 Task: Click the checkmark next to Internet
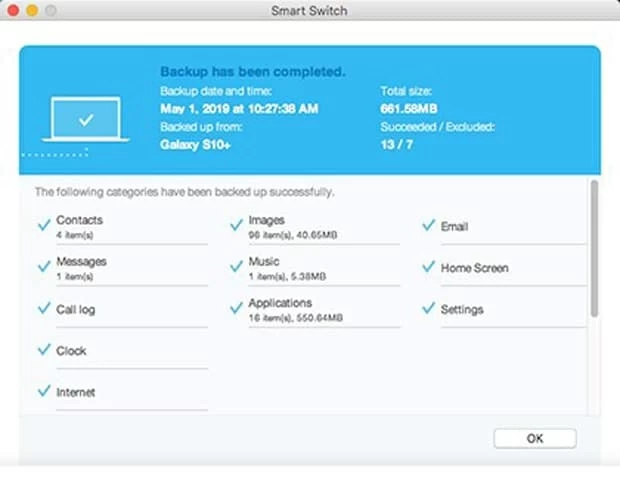click(44, 391)
